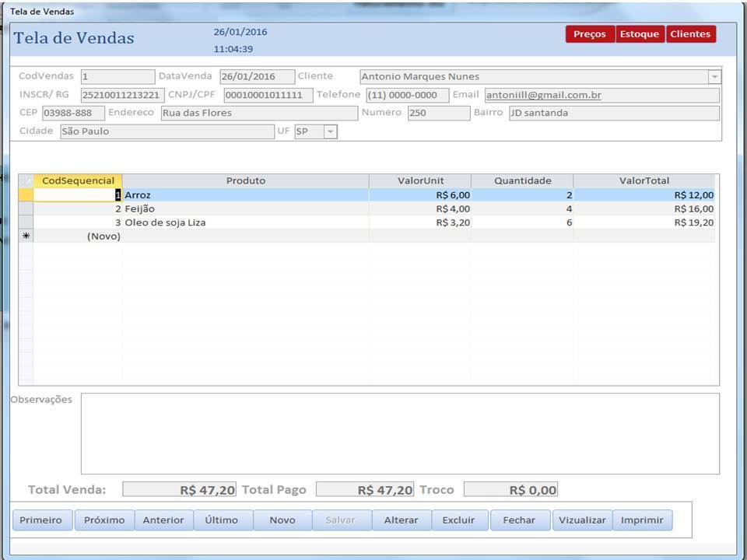Focus the Telefone field
This screenshot has width=747, height=560.
(407, 95)
